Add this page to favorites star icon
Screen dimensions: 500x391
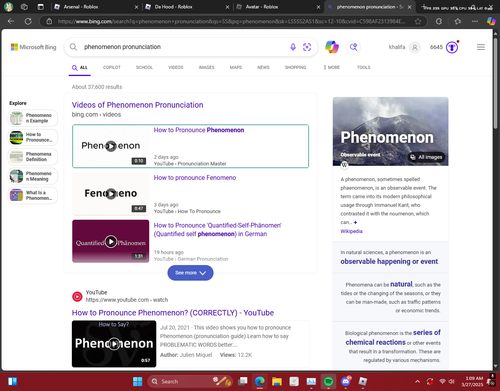click(x=418, y=21)
